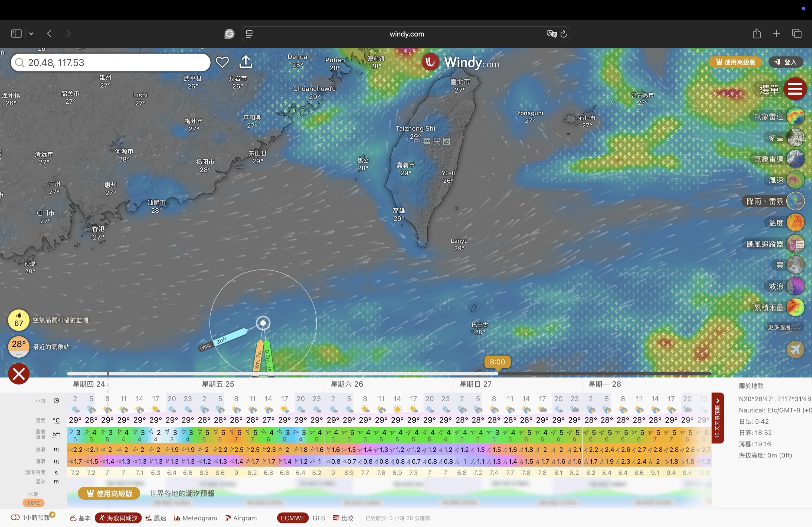Select the 衛星 satellite layer icon
This screenshot has width=812, height=527.
(795, 138)
